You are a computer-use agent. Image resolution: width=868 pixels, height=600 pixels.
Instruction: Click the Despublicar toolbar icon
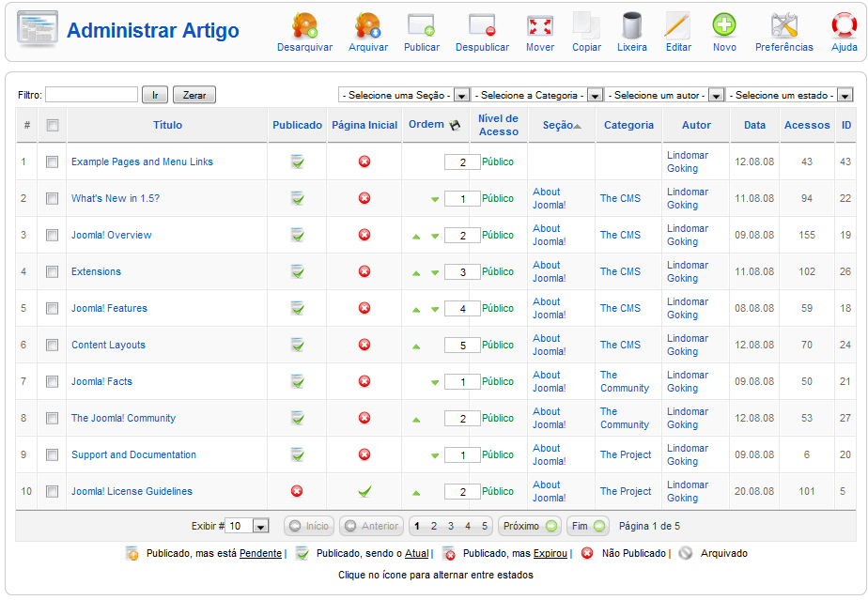point(482,25)
